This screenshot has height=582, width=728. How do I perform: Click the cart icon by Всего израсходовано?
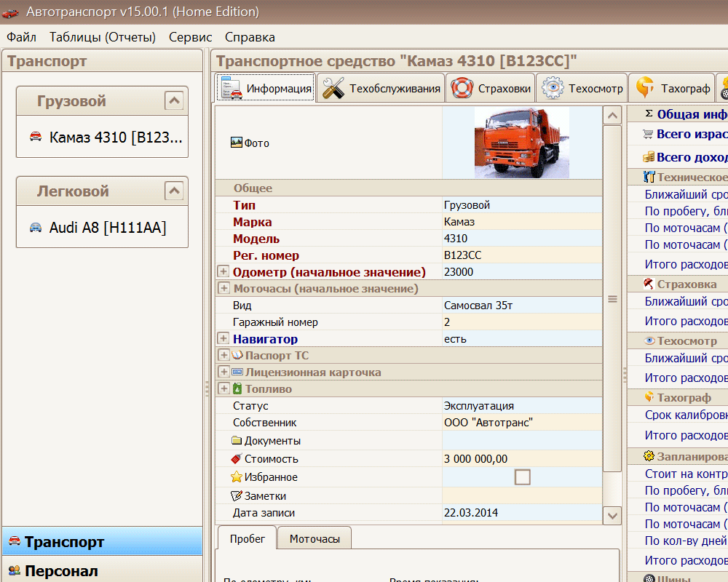648,134
